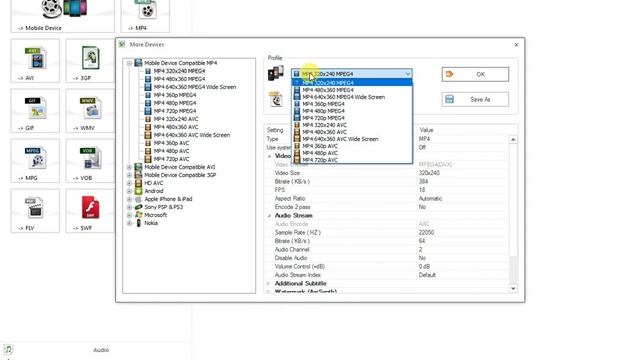
Task: Select the AVI format tile
Action: point(35,61)
